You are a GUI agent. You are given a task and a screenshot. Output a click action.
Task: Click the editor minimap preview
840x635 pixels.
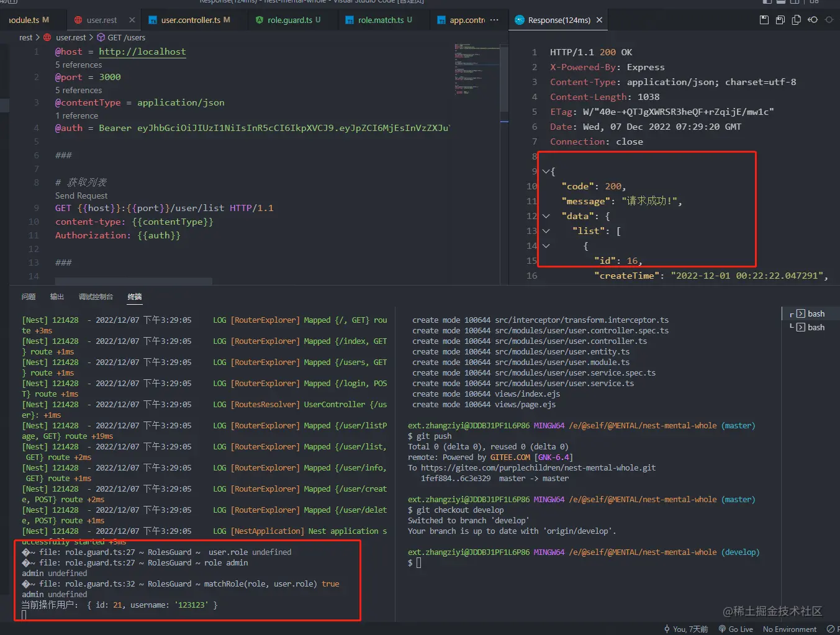pos(477,68)
